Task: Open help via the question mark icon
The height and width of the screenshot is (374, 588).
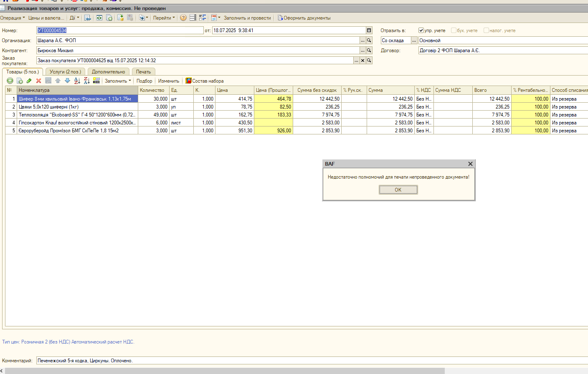Action: coord(183,18)
